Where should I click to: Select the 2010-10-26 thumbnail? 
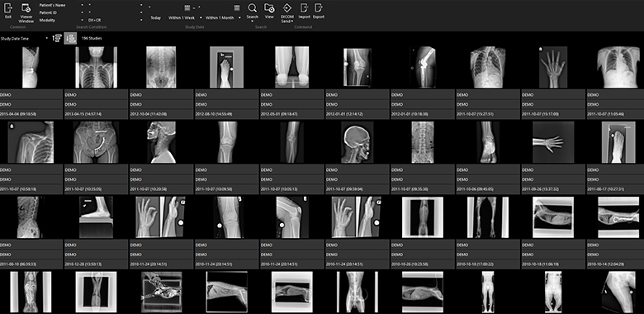[423, 217]
